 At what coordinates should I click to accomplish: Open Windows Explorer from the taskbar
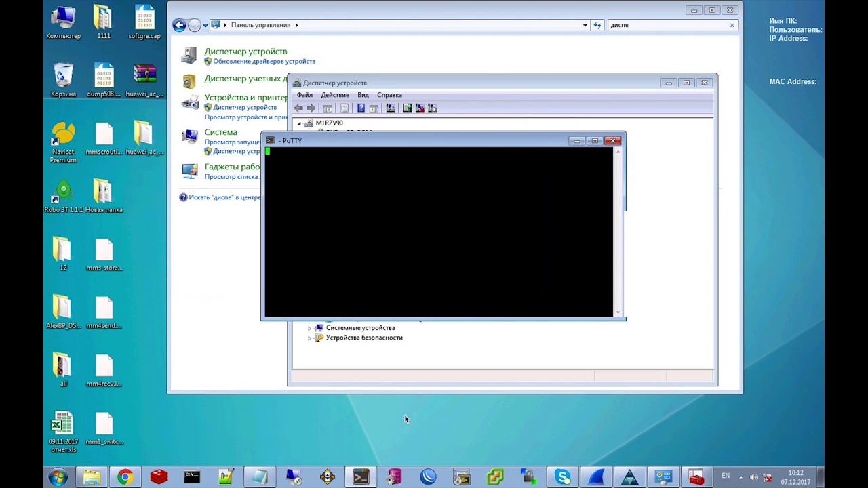coord(92,477)
